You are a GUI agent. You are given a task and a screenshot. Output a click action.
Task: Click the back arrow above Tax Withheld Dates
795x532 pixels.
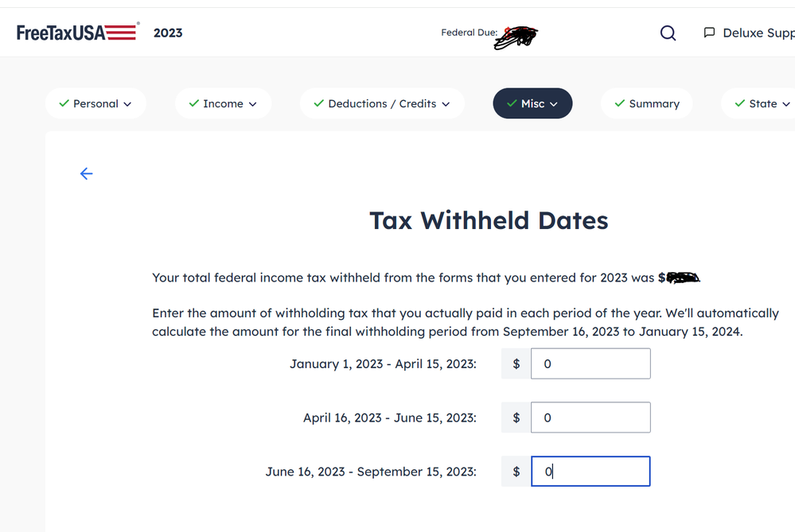(x=86, y=173)
